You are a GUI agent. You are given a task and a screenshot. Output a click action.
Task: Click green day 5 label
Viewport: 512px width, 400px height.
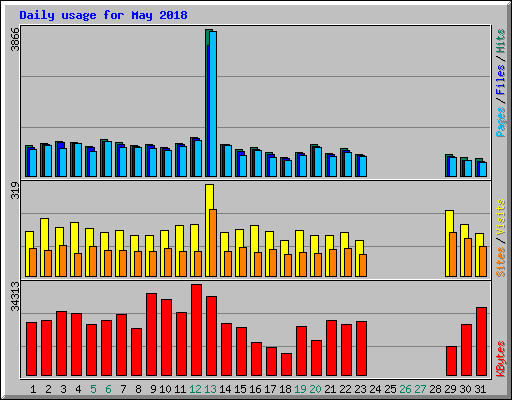[x=93, y=389]
